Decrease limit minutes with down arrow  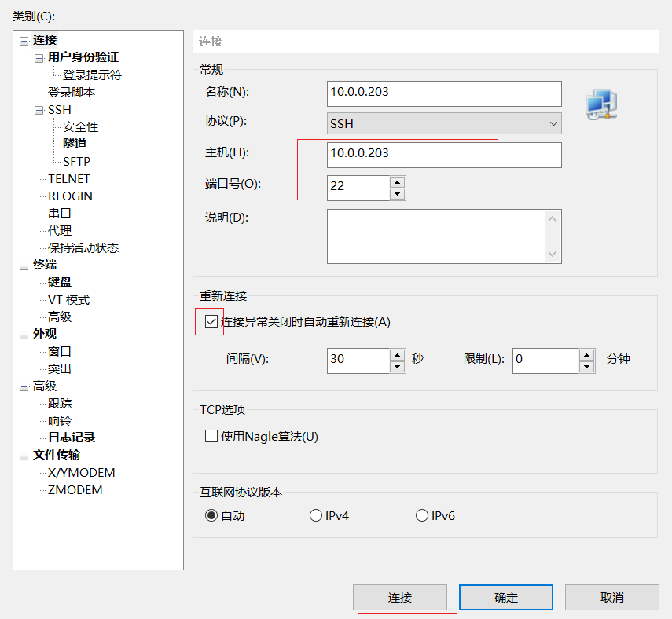click(x=586, y=367)
